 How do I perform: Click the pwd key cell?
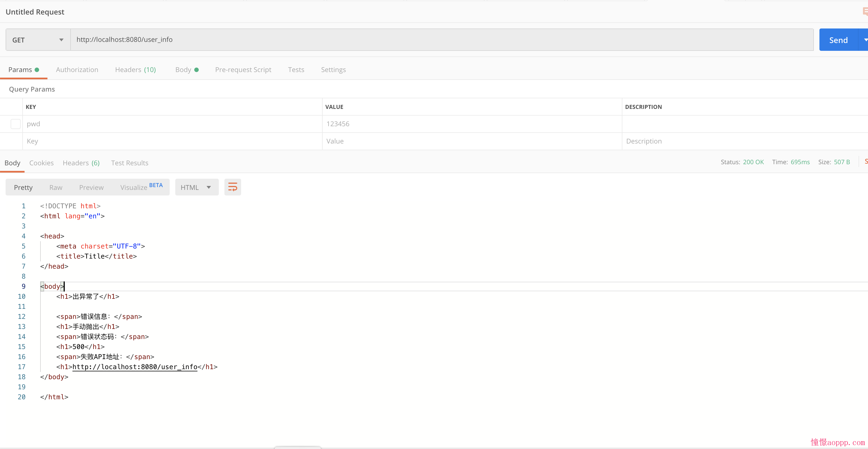coord(172,124)
